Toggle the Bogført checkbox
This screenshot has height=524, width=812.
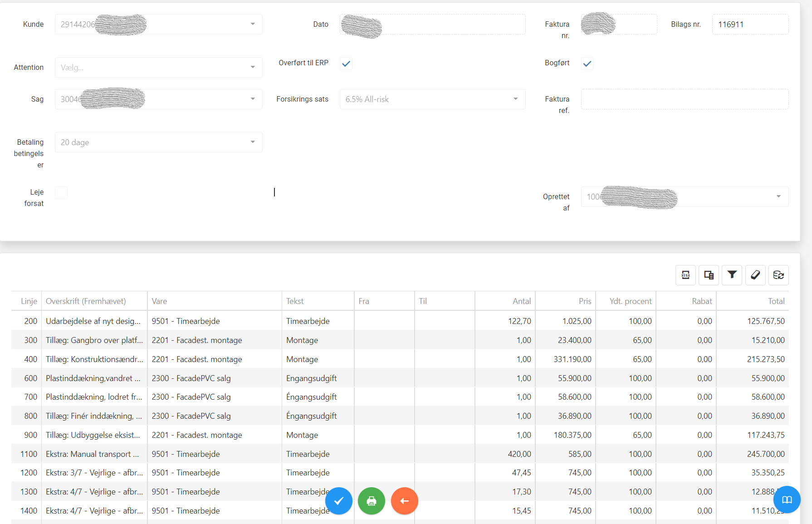[587, 64]
